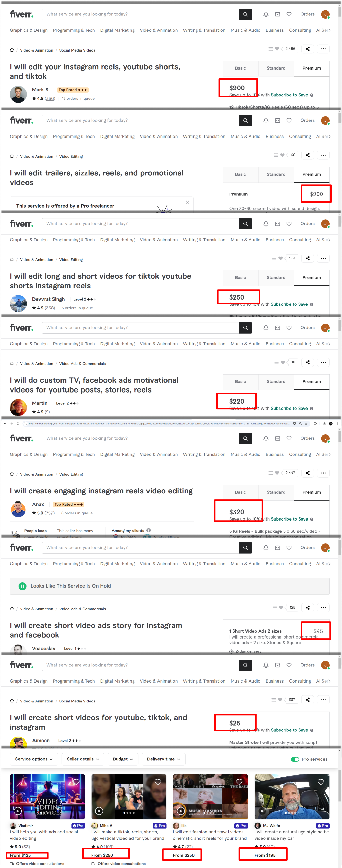Reload the page using the browser refresh icon
The width and height of the screenshot is (342, 868).
pyautogui.click(x=18, y=423)
